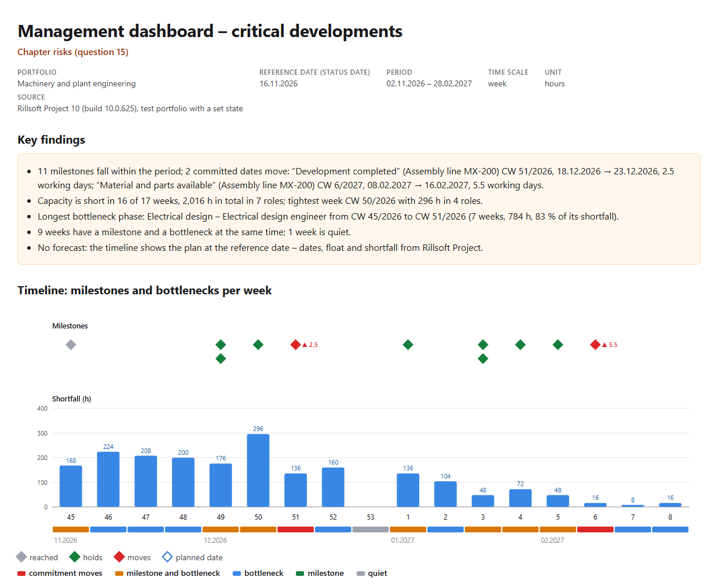This screenshot has width=718, height=588.
Task: Click the orange 'milestone and bottleneck' legend marker
Action: coord(119,574)
